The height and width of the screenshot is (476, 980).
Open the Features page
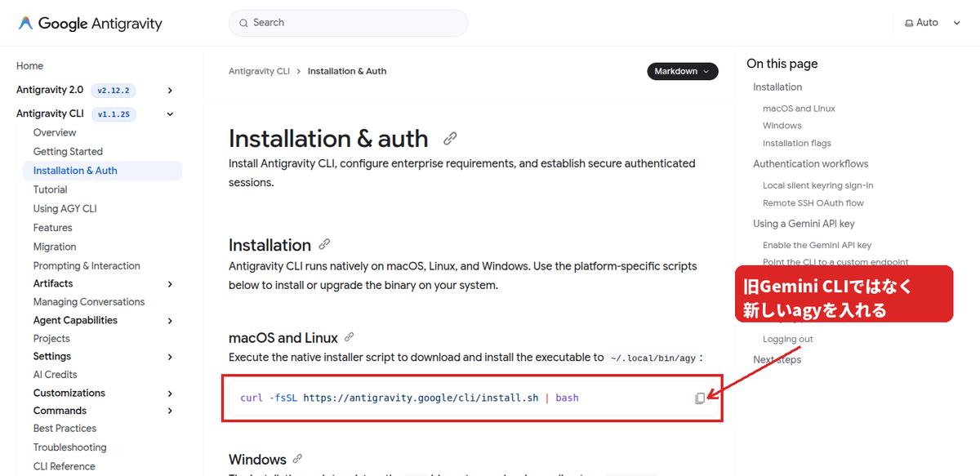[52, 228]
